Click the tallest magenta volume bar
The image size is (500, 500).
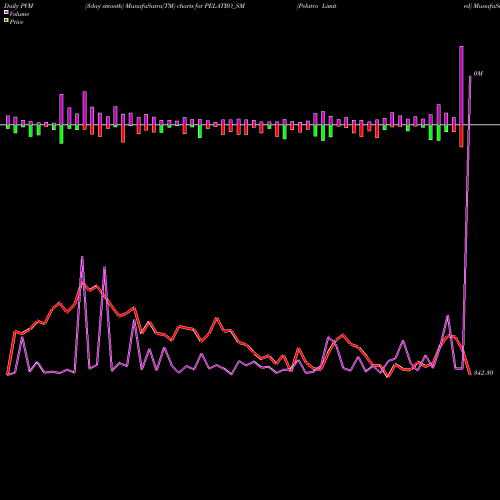tap(461, 85)
